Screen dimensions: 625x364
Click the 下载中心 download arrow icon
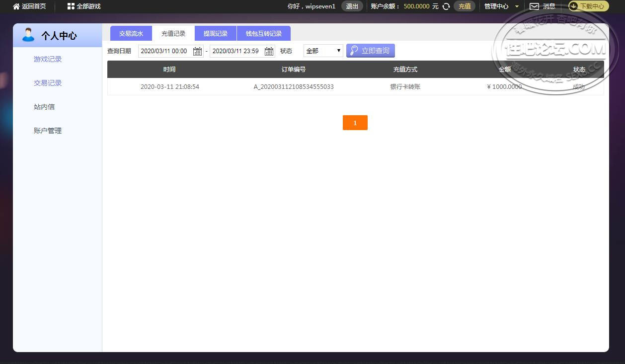tap(573, 6)
